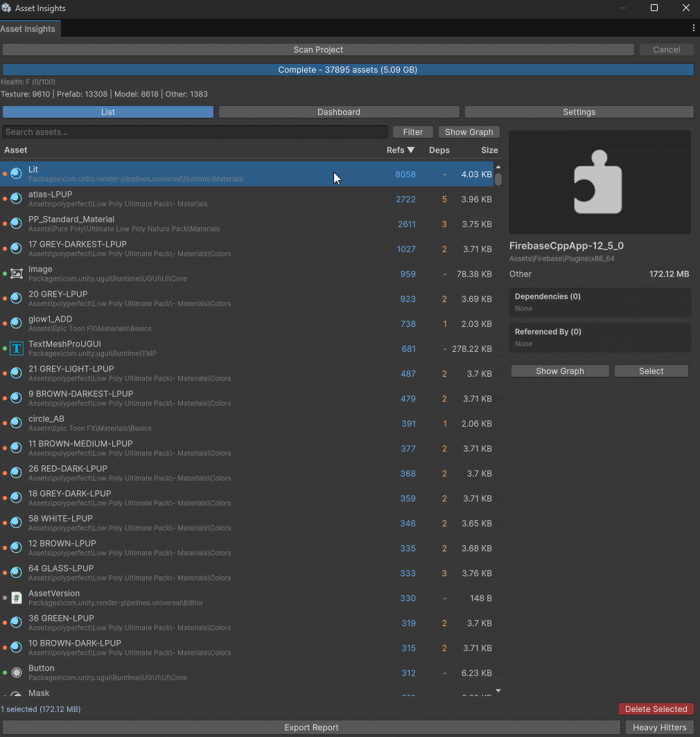Open the three-dot window options menu
Image resolution: width=700 pixels, height=737 pixels.
tap(693, 28)
